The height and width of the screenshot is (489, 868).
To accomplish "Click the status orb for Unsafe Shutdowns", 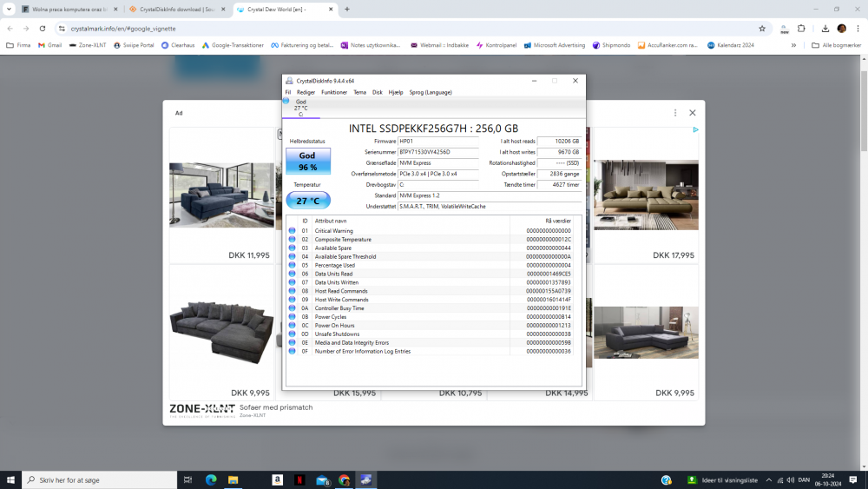I will pos(293,334).
